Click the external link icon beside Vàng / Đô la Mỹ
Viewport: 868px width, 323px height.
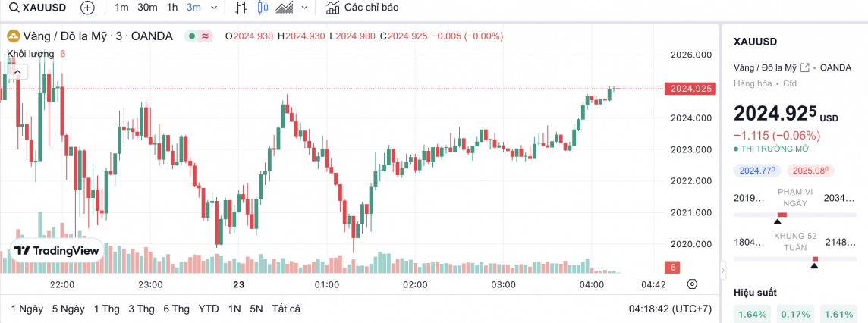tap(805, 67)
